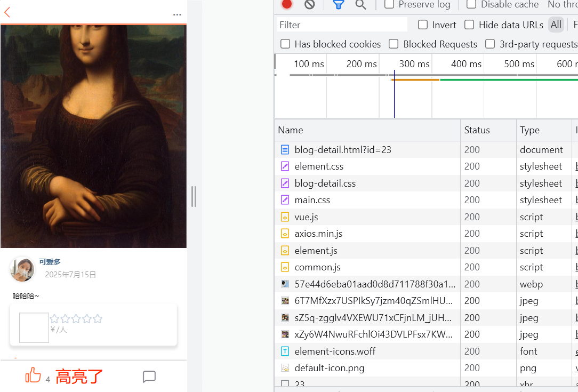Click the jpeg icon for sZ5q-zgglv4VXEWU...
Viewport: 578px width, 392px height.
pyautogui.click(x=285, y=317)
